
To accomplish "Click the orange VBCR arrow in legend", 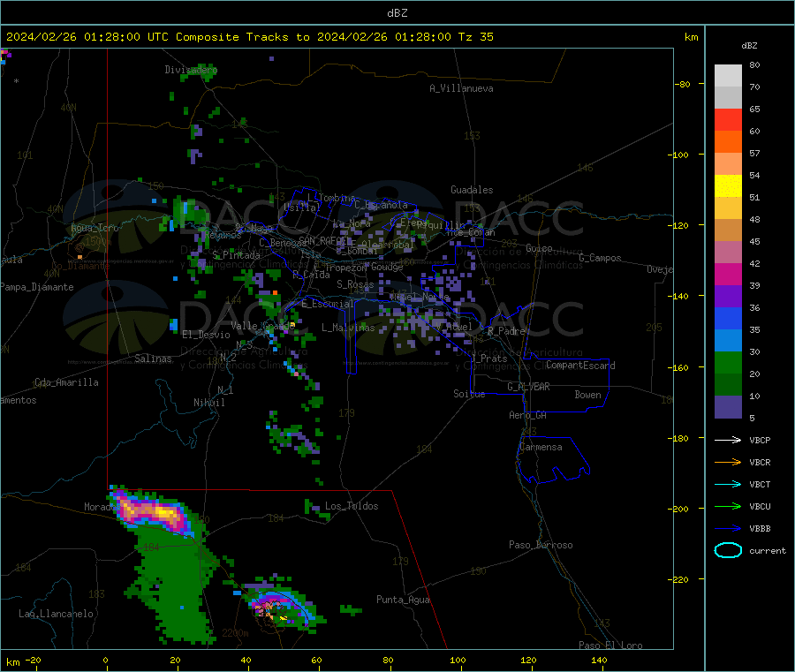I will click(728, 462).
